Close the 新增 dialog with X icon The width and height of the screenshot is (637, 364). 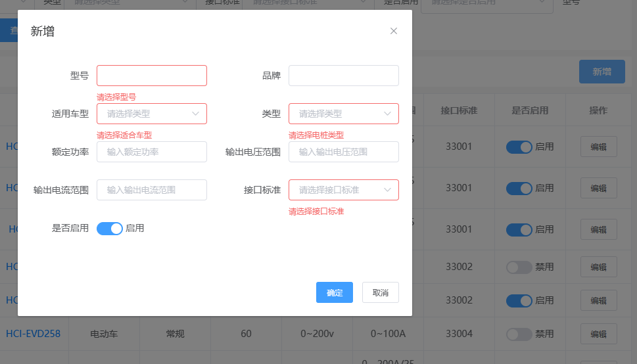[394, 31]
